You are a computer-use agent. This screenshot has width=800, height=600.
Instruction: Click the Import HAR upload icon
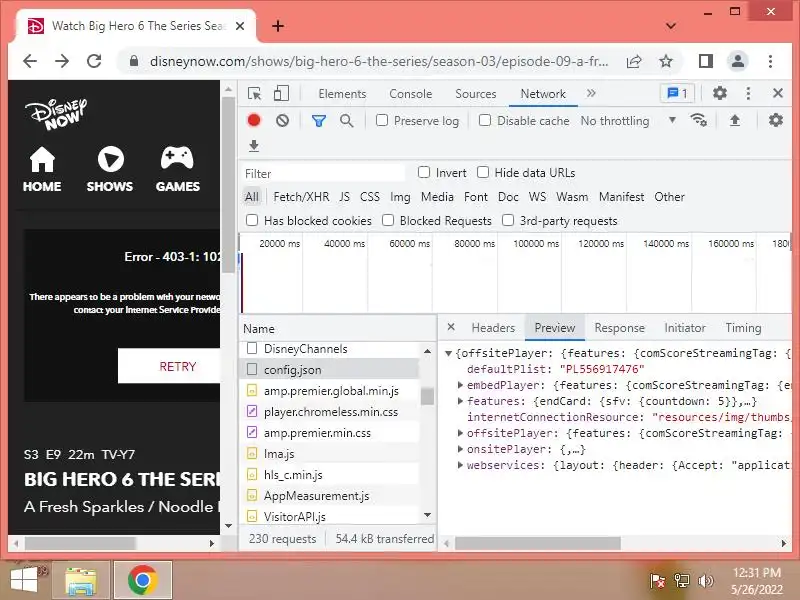(x=735, y=120)
